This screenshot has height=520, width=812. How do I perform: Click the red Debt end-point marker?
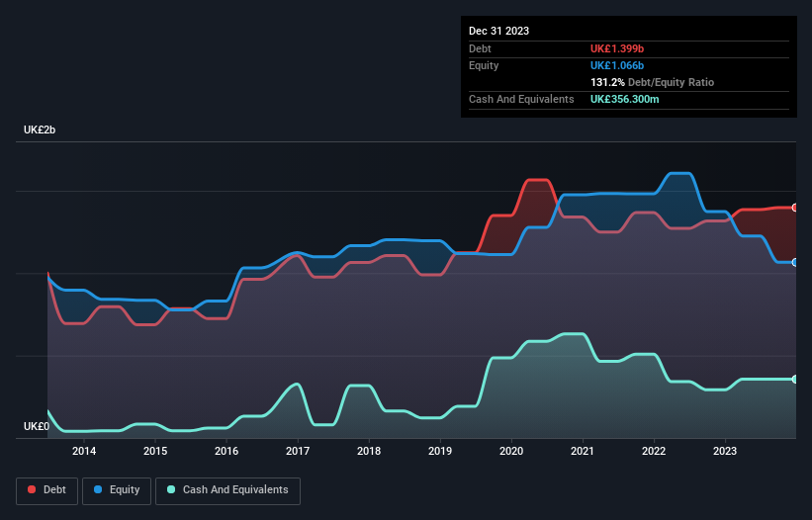pos(795,208)
